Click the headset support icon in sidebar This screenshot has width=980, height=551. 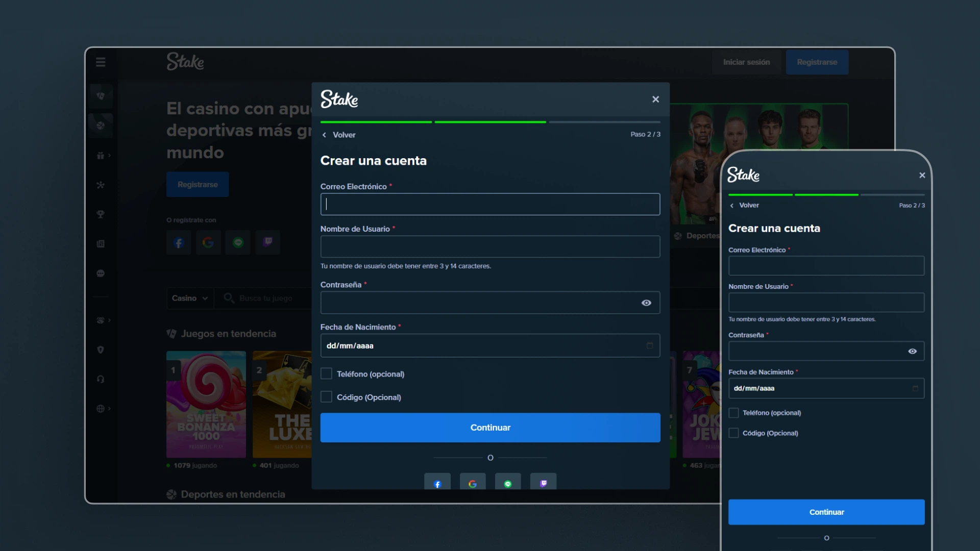pyautogui.click(x=101, y=379)
